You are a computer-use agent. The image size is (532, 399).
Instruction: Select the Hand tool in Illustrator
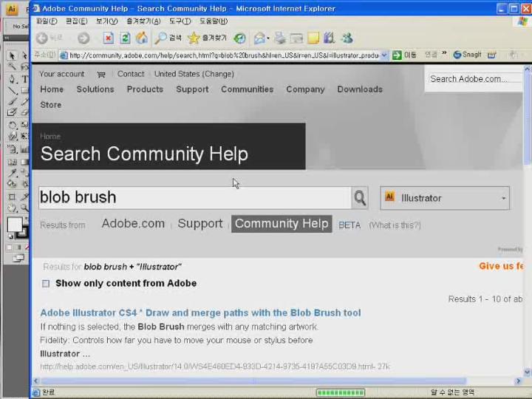(x=12, y=208)
